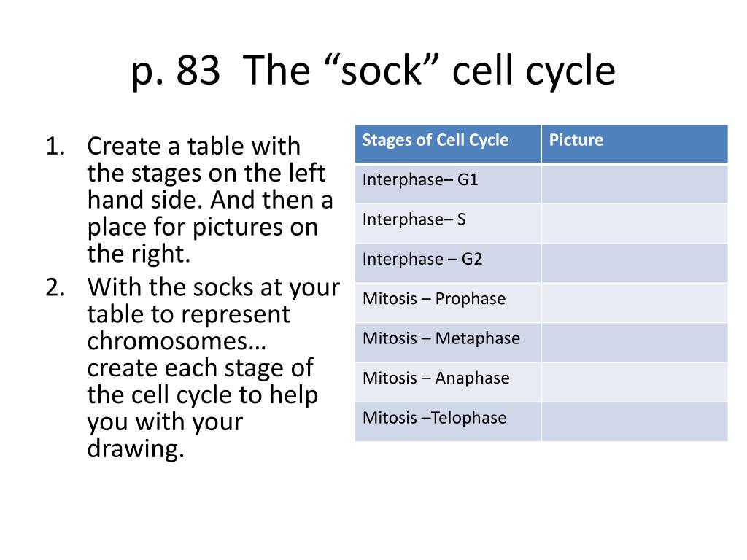The height and width of the screenshot is (560, 747).
Task: Select the "Picture" column header cell
Action: pyautogui.click(x=635, y=144)
